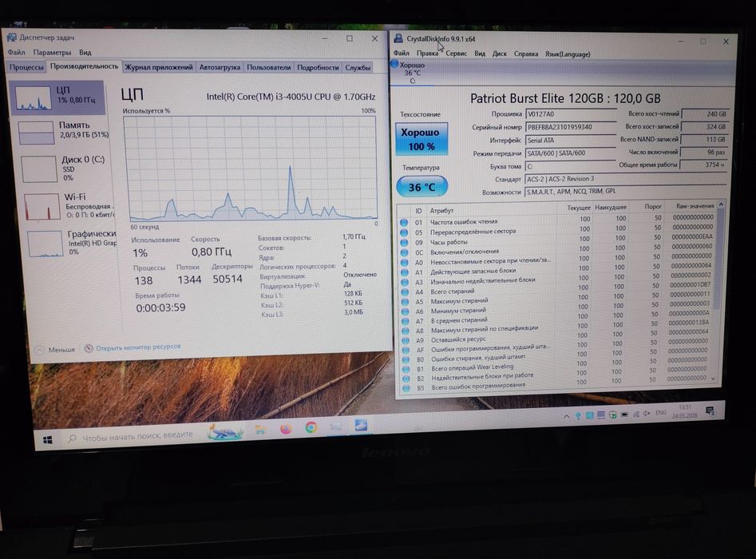Select the Графический процессор sidebar entry
Image resolution: width=756 pixels, height=559 pixels.
pos(70,244)
